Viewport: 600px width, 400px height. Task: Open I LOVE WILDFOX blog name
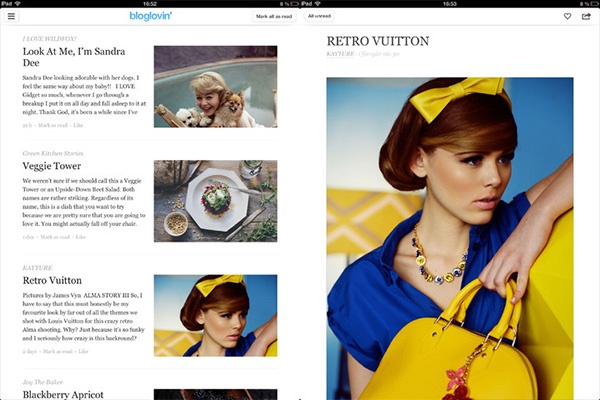49,39
